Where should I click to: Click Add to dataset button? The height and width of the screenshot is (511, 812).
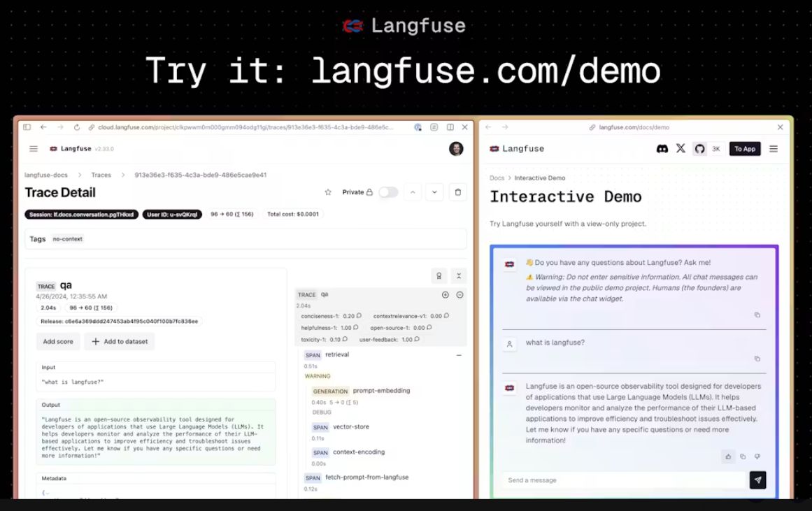click(120, 342)
